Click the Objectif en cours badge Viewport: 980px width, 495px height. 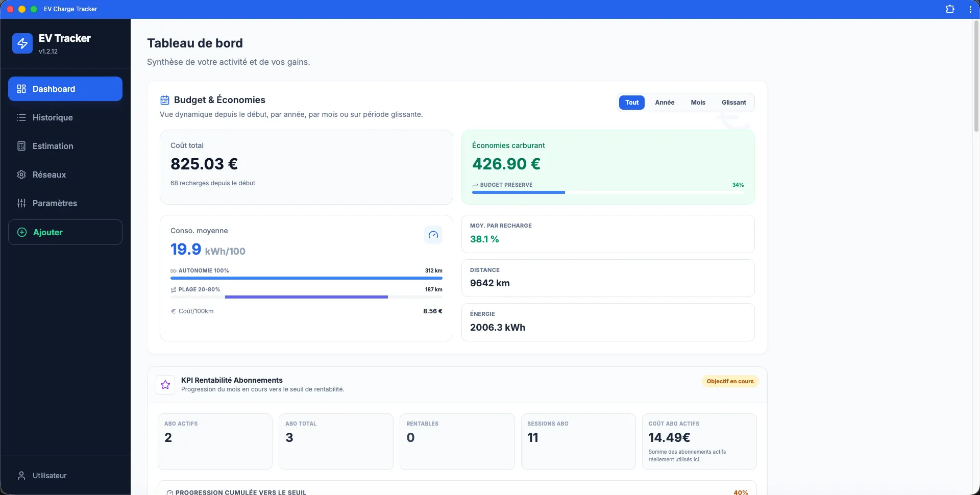(730, 381)
